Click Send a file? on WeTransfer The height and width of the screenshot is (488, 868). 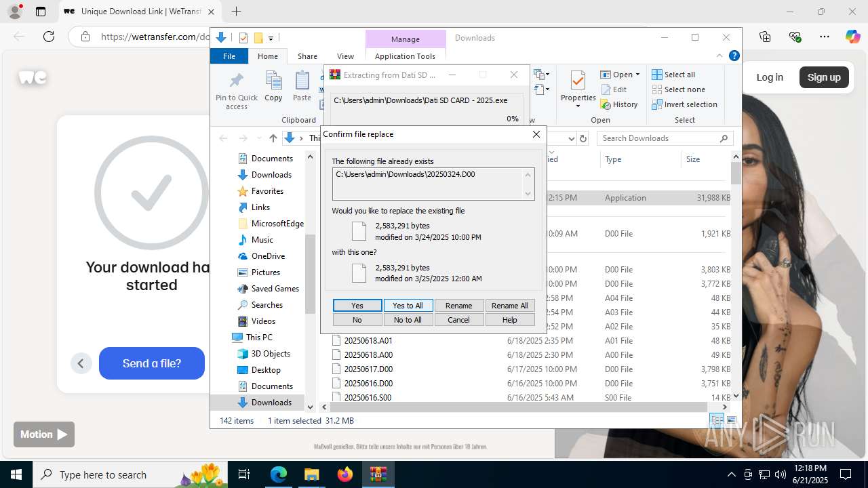[x=152, y=363]
